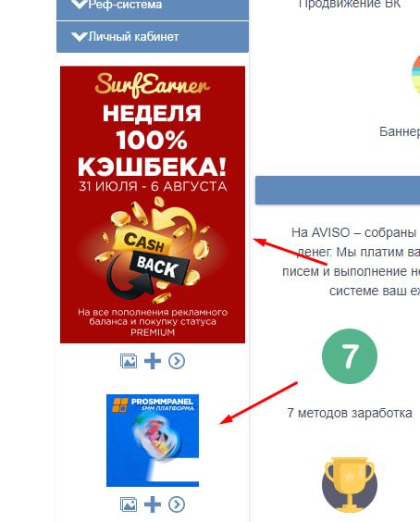Click the На AVISO description paragraph
The height and width of the screenshot is (522, 420).
click(352, 261)
